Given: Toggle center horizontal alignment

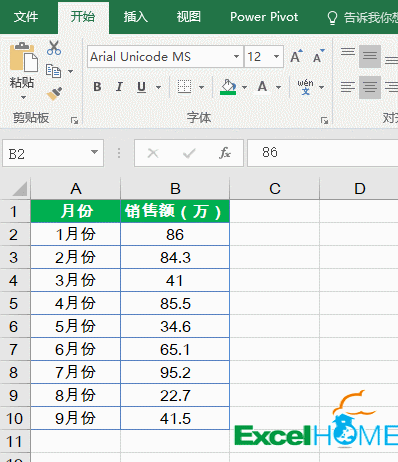Looking at the screenshot, I should click(370, 87).
